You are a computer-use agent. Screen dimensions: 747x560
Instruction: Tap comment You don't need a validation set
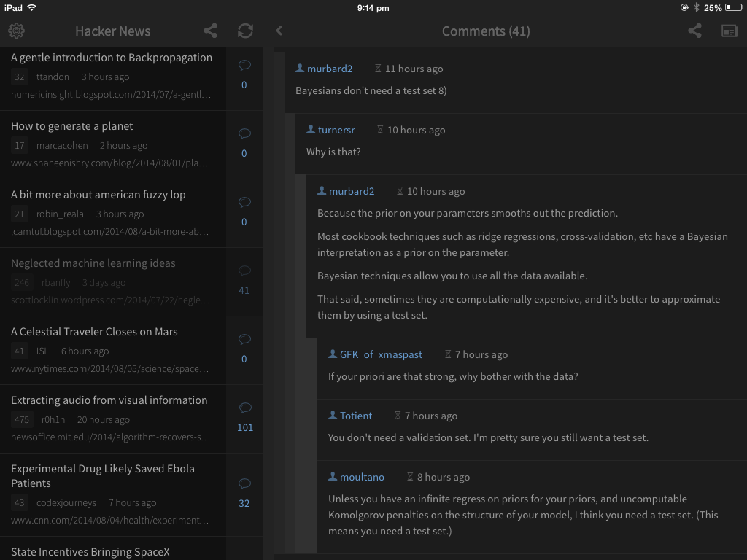coord(488,438)
